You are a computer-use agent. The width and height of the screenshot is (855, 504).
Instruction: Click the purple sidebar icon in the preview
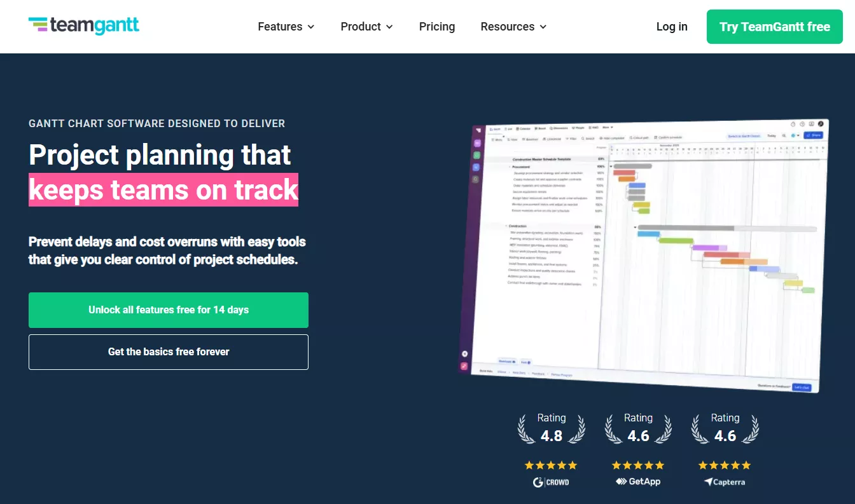coord(478,143)
